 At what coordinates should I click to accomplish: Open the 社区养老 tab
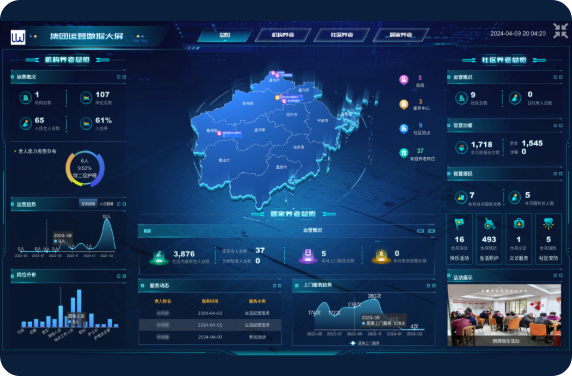tap(342, 35)
